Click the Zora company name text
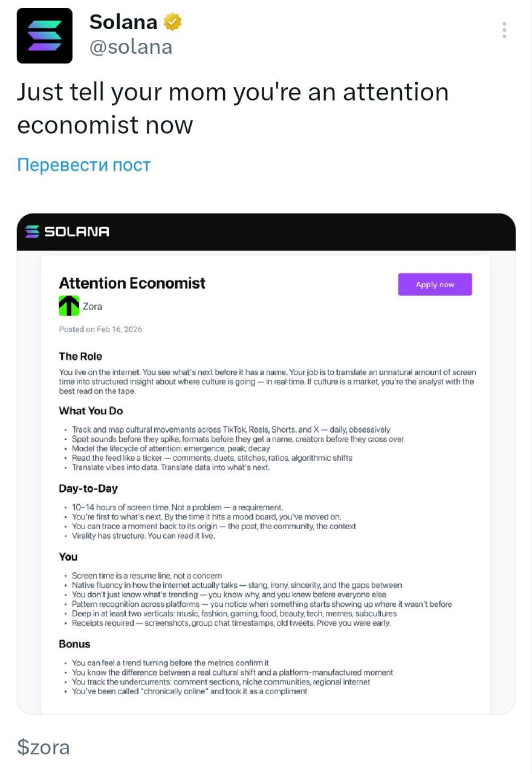The image size is (532, 774). pos(92,307)
